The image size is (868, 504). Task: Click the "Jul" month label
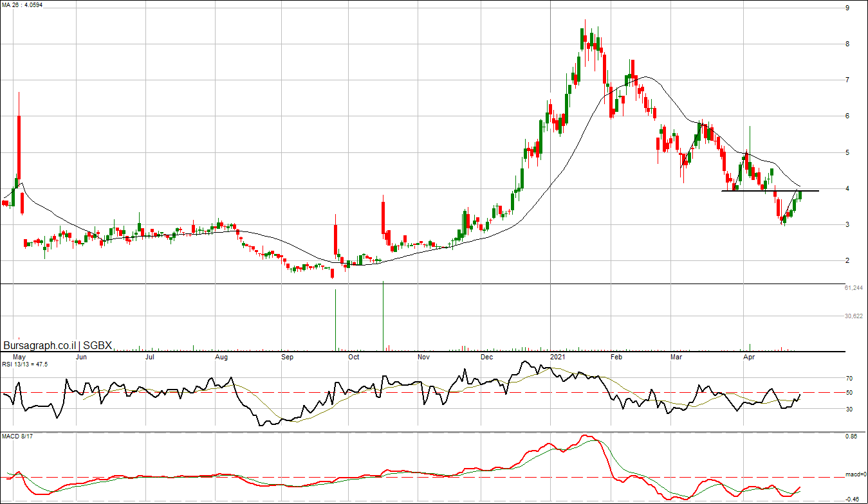pos(151,355)
